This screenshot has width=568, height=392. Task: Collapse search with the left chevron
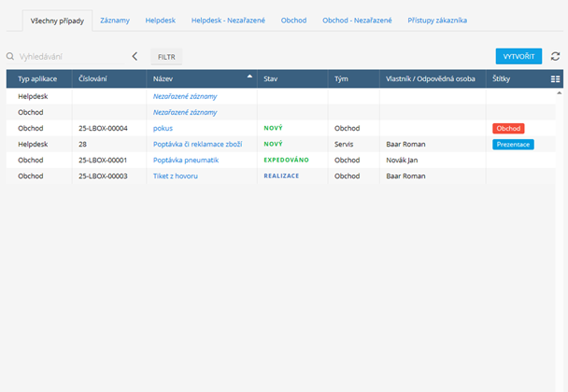135,57
